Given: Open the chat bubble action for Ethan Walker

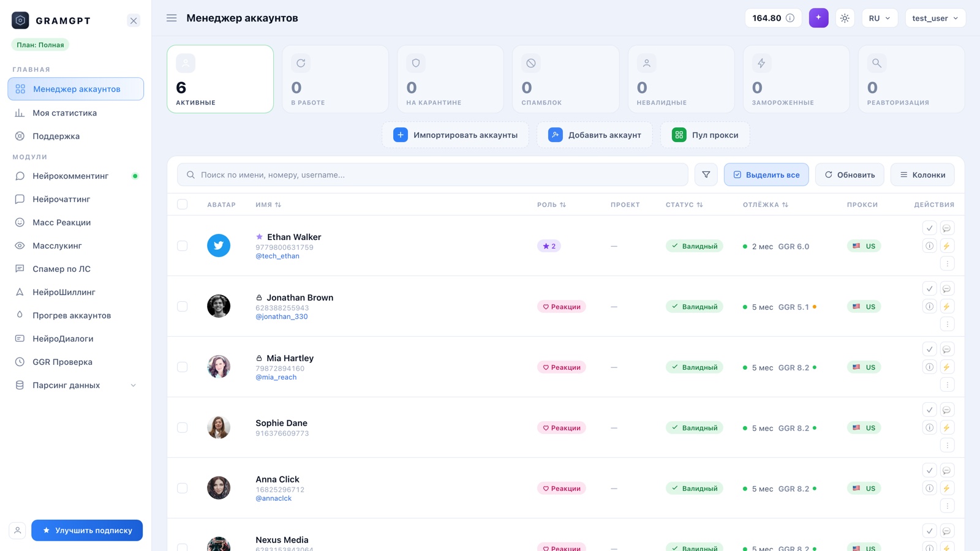Looking at the screenshot, I should click(x=947, y=228).
